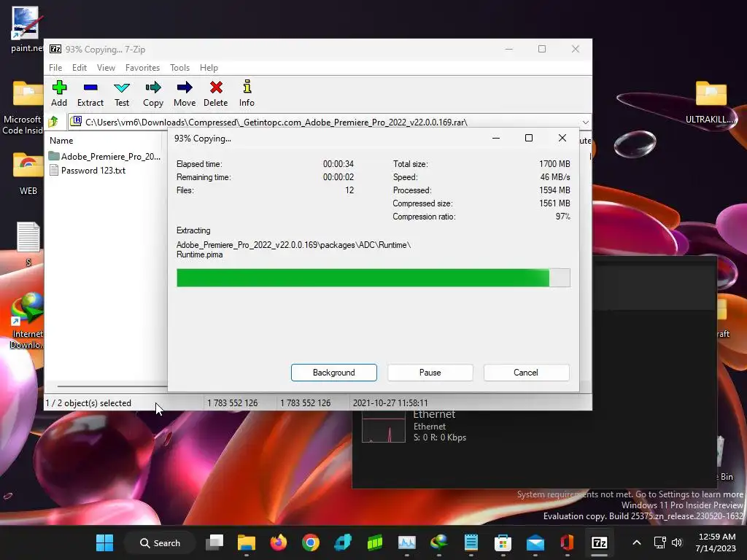Screen dimensions: 747x560
Task: Click the Delete toolbar icon
Action: [216, 93]
